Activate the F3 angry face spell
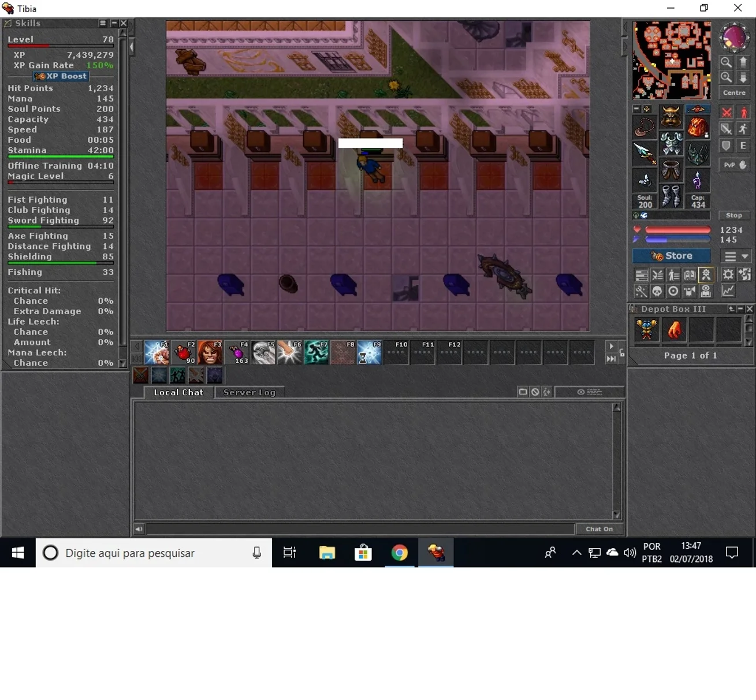This screenshot has height=700, width=756. [210, 352]
